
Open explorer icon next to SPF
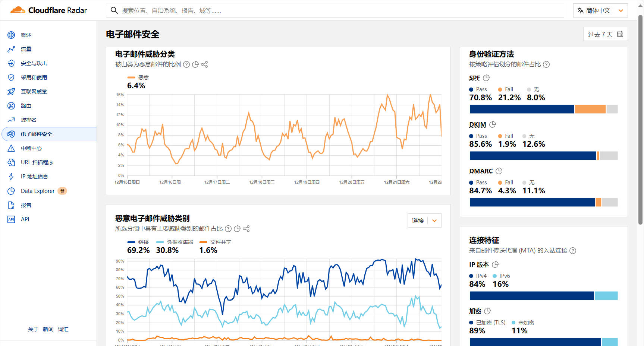(486, 78)
